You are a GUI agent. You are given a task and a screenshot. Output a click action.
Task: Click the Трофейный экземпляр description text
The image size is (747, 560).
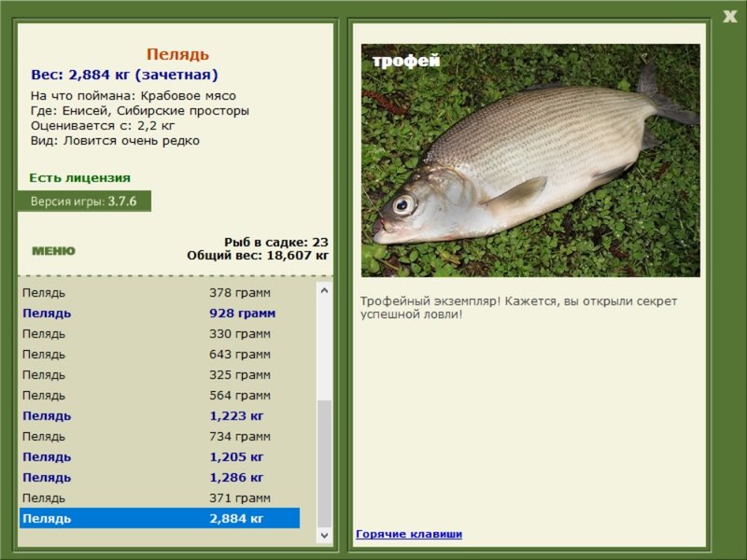click(x=518, y=308)
